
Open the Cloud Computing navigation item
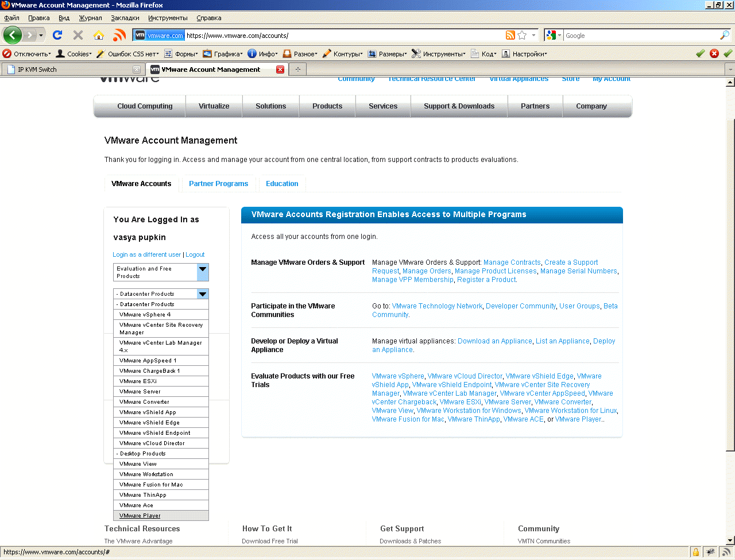point(145,106)
